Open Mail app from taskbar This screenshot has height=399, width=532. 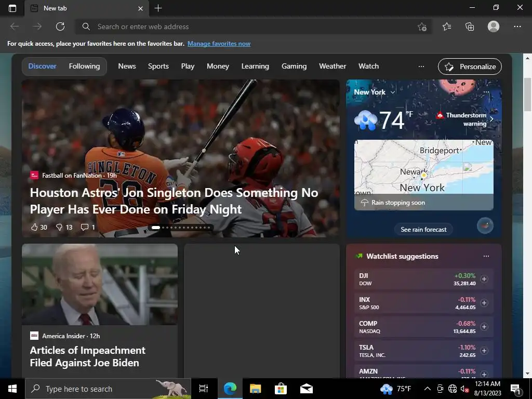coord(307,389)
